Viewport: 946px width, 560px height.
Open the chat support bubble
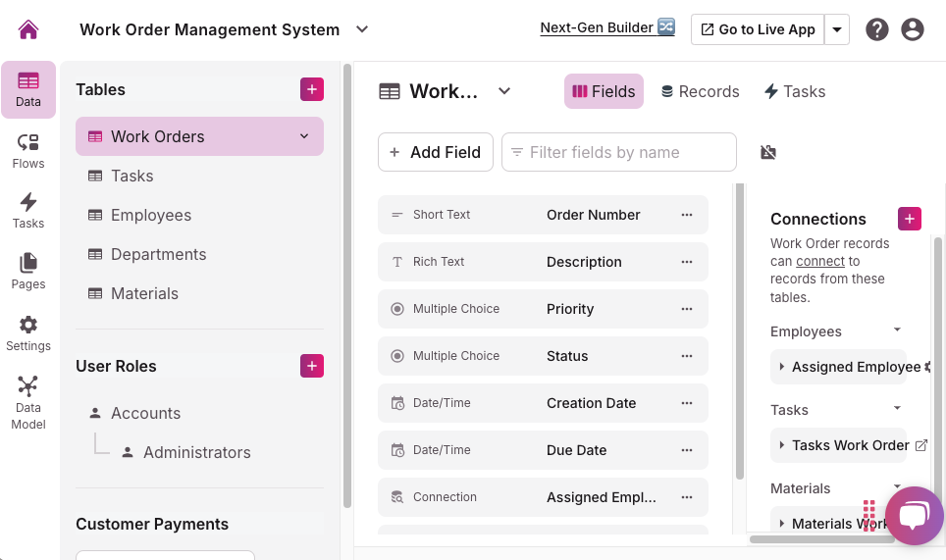coord(914,516)
